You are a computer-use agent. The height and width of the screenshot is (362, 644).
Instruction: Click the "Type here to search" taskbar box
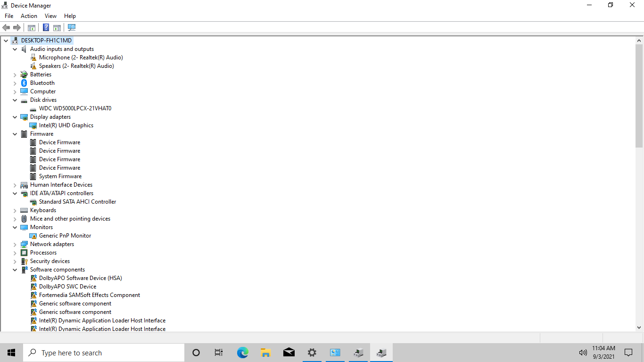click(x=104, y=353)
